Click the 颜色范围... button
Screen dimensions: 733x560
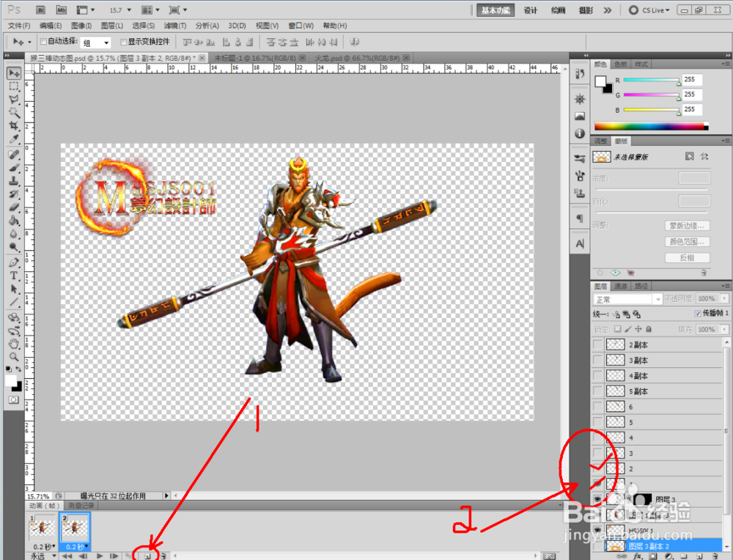point(688,242)
